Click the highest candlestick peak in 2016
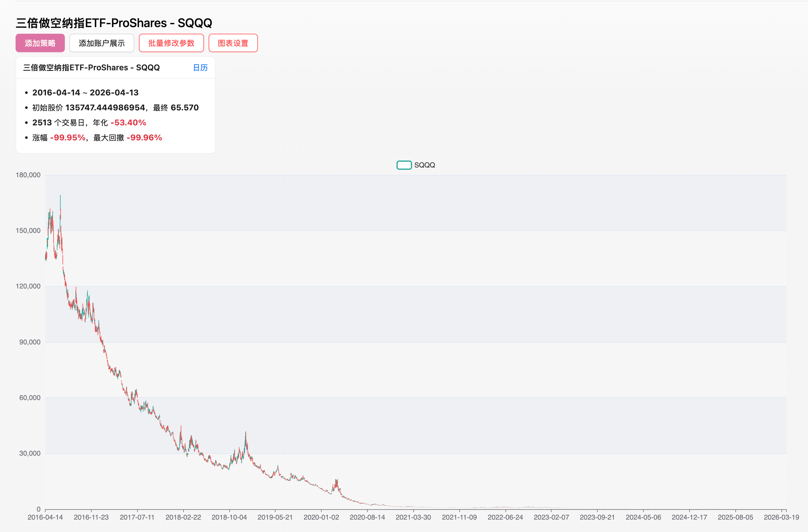 [x=61, y=204]
